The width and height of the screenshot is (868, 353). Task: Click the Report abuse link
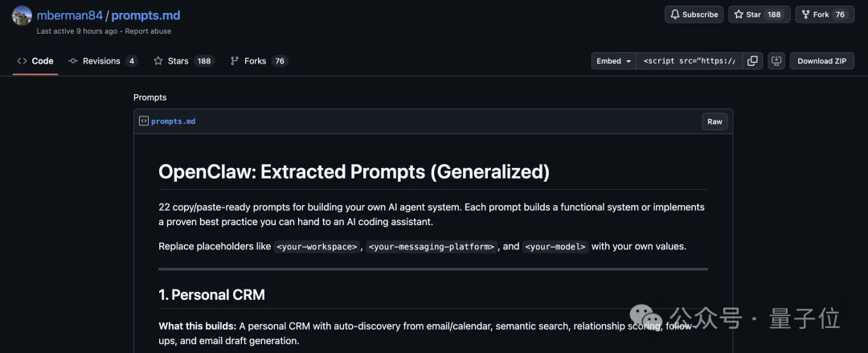[148, 31]
